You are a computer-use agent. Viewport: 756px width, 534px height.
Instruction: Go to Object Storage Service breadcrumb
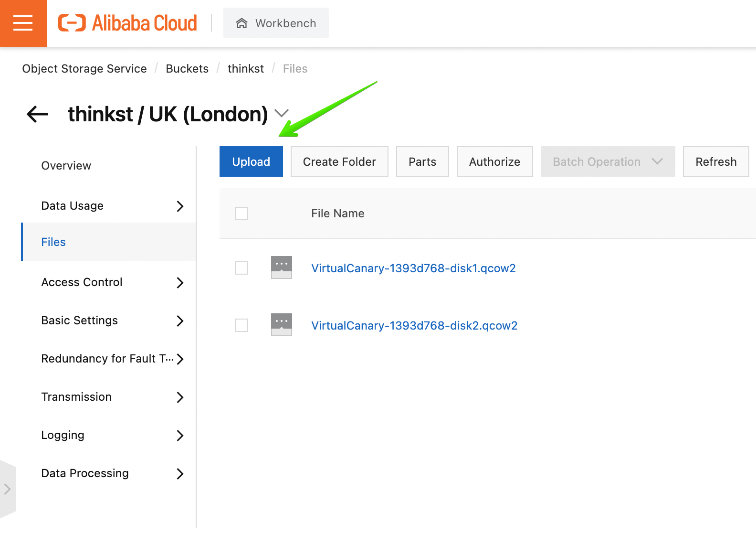point(84,69)
